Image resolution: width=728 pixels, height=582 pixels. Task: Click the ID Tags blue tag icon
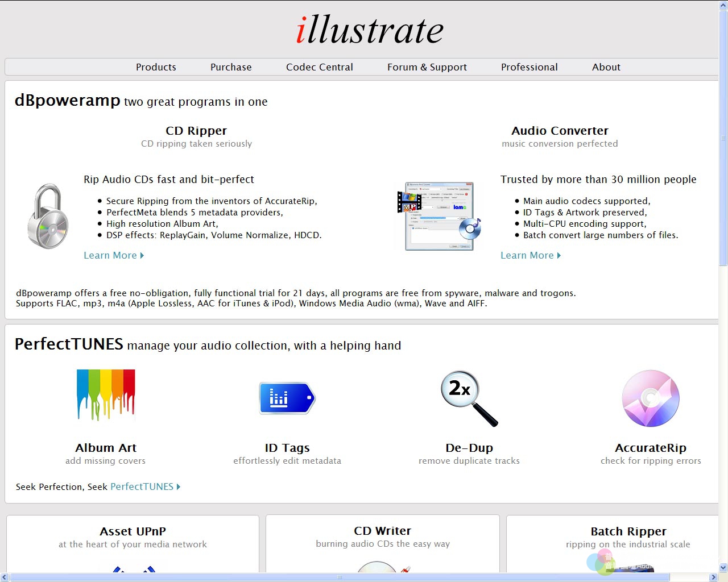pyautogui.click(x=287, y=397)
